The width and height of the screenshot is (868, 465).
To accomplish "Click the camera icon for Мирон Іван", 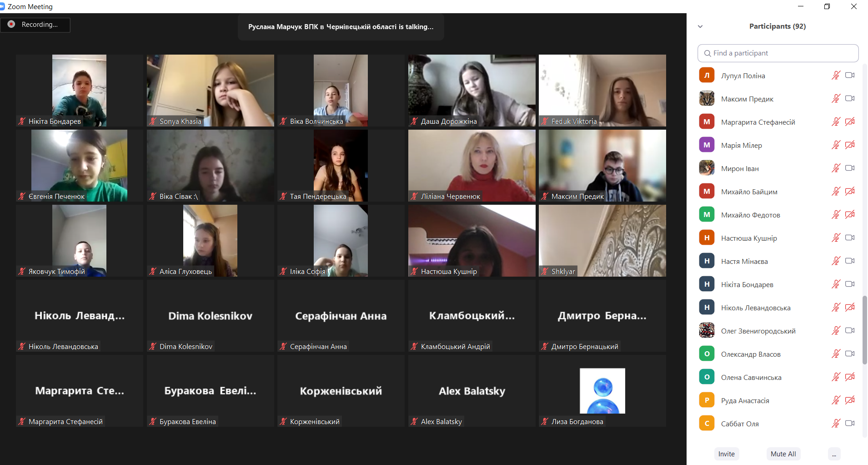I will [850, 168].
